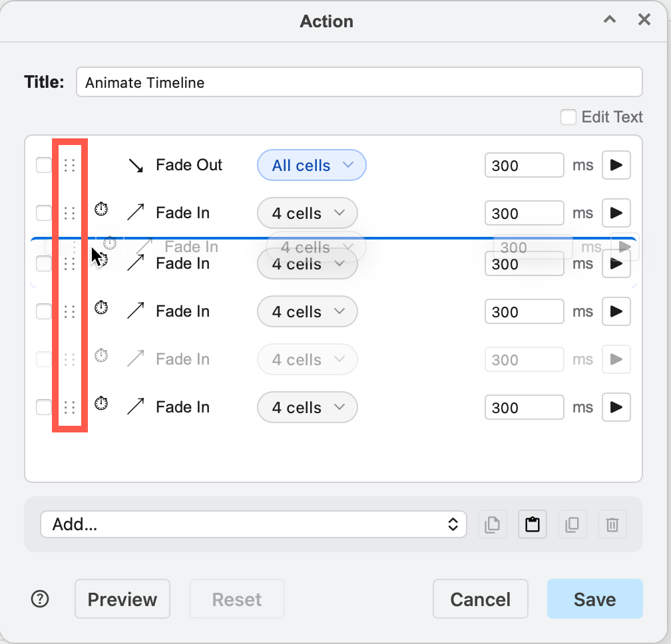Viewport: 671px width, 644px height.
Task: Click the copy icon next to the Add dropdown
Action: pyautogui.click(x=492, y=524)
